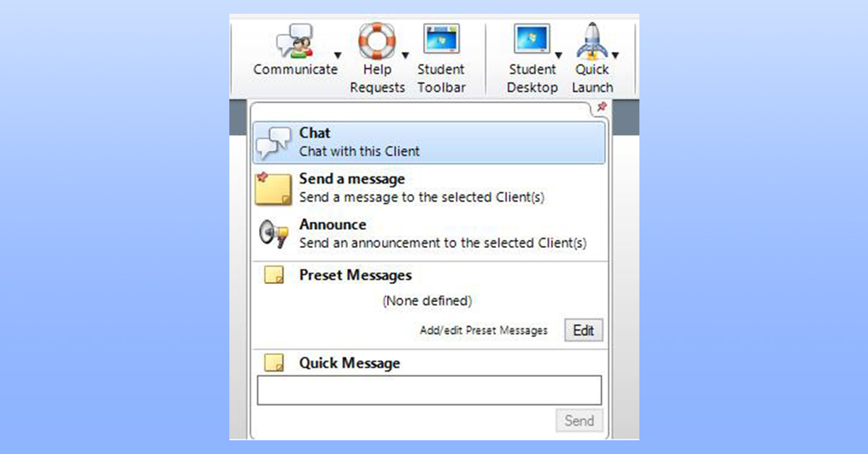Image resolution: width=868 pixels, height=454 pixels.
Task: Click the megaphone Announce icon
Action: [x=273, y=233]
